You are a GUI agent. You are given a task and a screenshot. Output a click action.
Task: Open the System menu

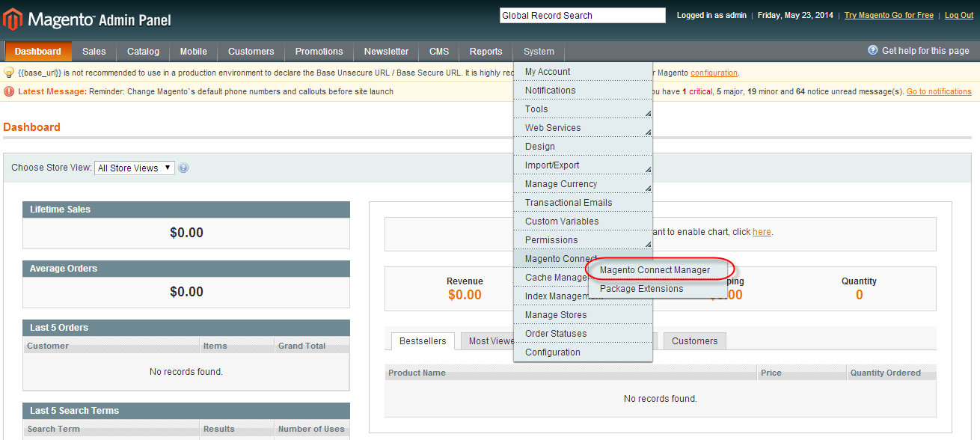click(539, 52)
